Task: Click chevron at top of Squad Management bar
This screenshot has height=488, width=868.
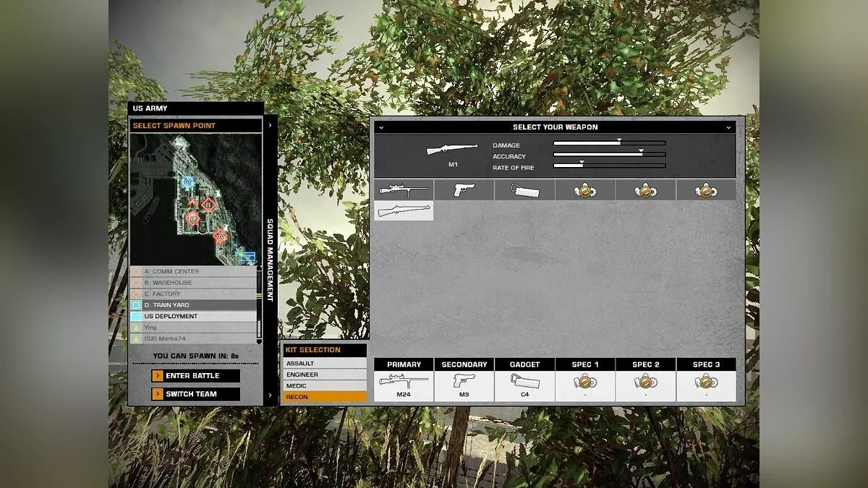Action: [x=271, y=125]
